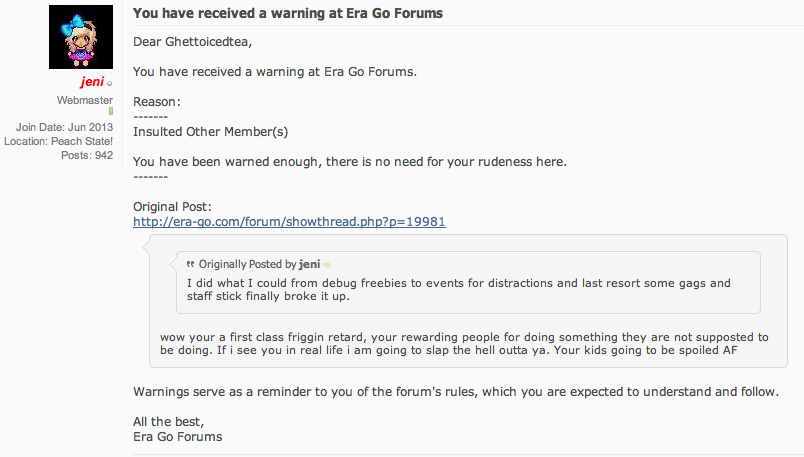Viewport: 804px width, 457px height.
Task: Click the view post arrow icon in quote
Action: 327,264
